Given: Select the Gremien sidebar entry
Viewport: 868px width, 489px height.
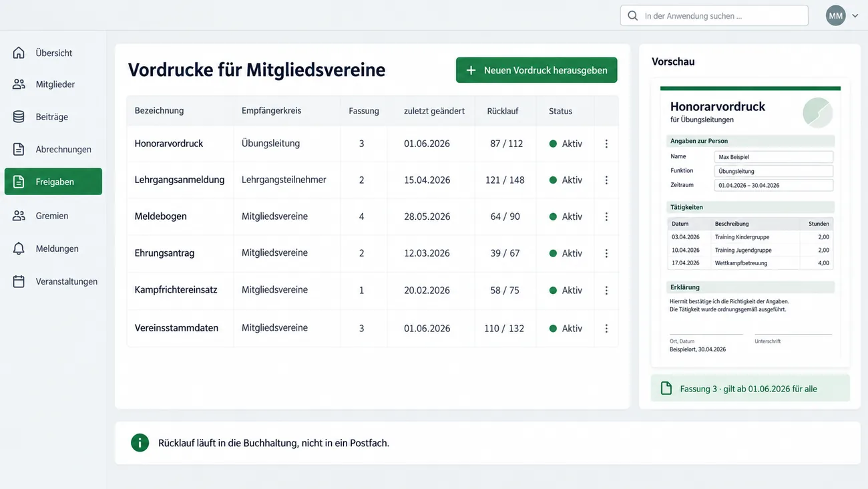Looking at the screenshot, I should pyautogui.click(x=52, y=216).
